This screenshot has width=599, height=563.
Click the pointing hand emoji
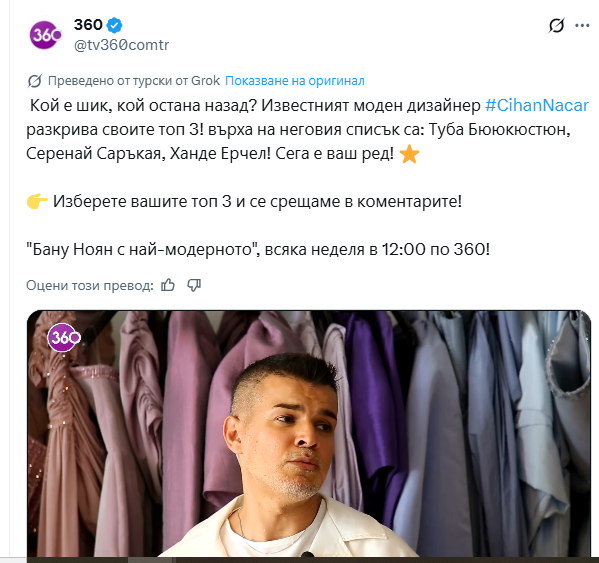[x=37, y=202]
